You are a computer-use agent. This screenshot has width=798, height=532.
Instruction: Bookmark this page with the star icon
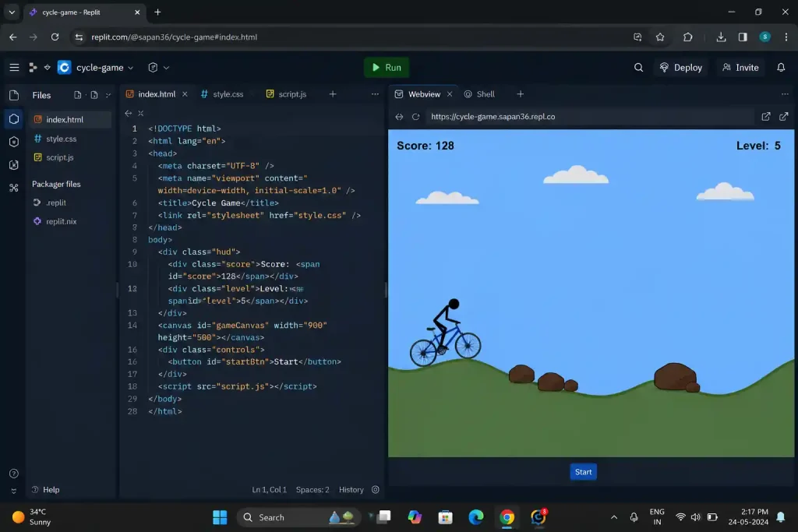[660, 37]
